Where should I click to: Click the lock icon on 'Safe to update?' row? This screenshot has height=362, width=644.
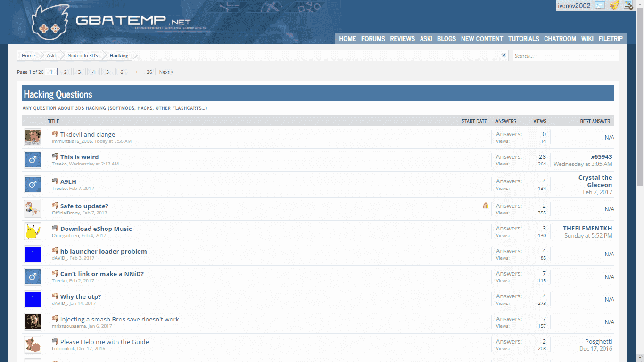coord(486,206)
